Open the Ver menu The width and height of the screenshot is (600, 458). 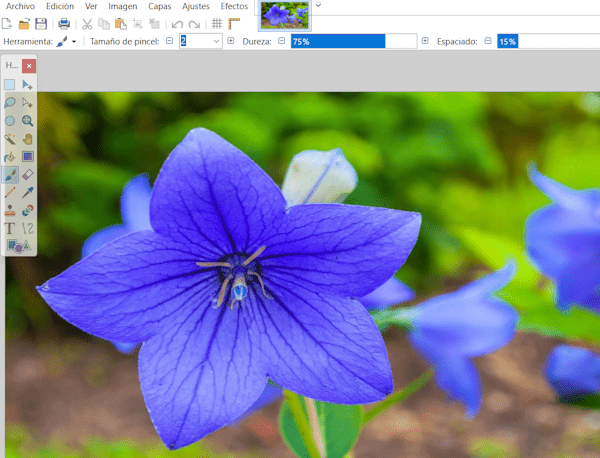click(91, 6)
